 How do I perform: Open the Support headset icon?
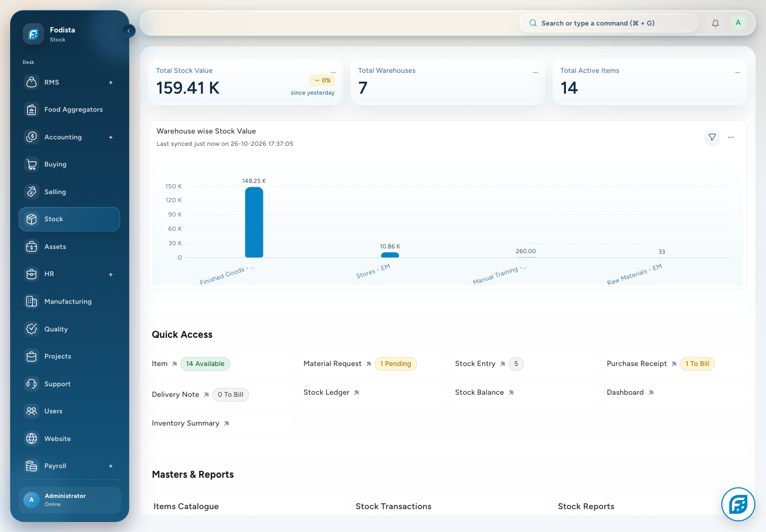[32, 384]
